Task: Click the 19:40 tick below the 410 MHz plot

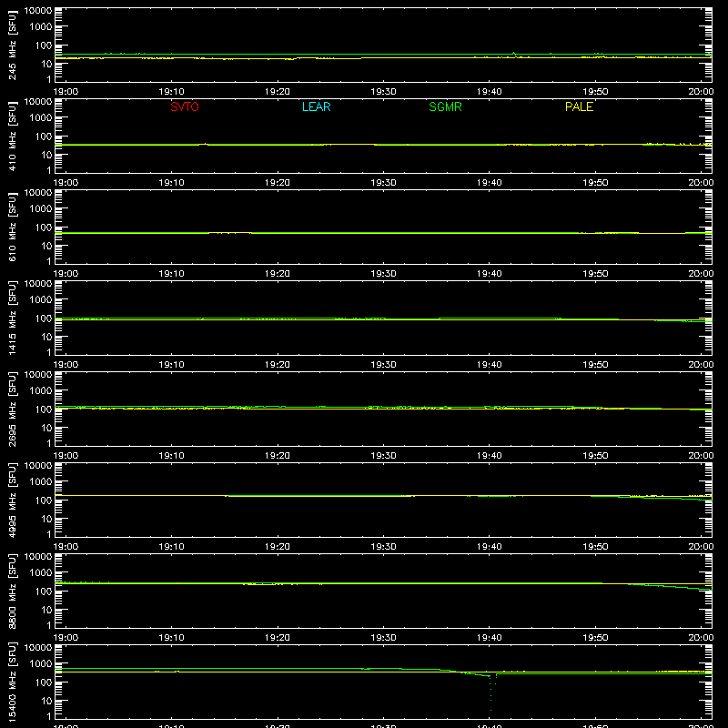Action: (490, 183)
